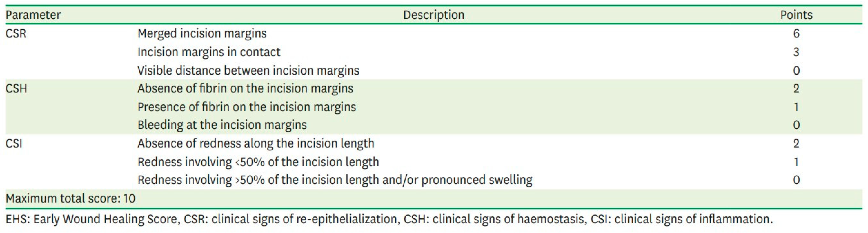Image resolution: width=868 pixels, height=233 pixels.
Task: Click 'Redness involving <50%' description
Action: [x=258, y=162]
